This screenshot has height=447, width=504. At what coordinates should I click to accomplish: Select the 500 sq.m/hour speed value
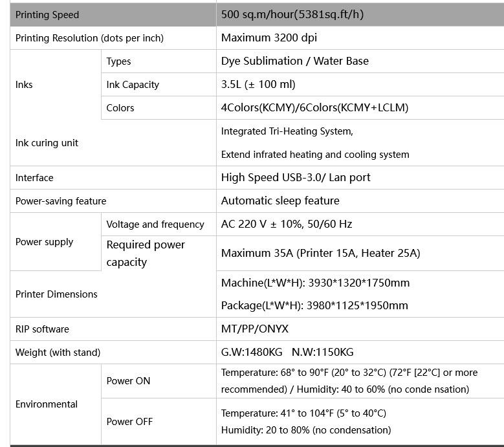tap(292, 14)
